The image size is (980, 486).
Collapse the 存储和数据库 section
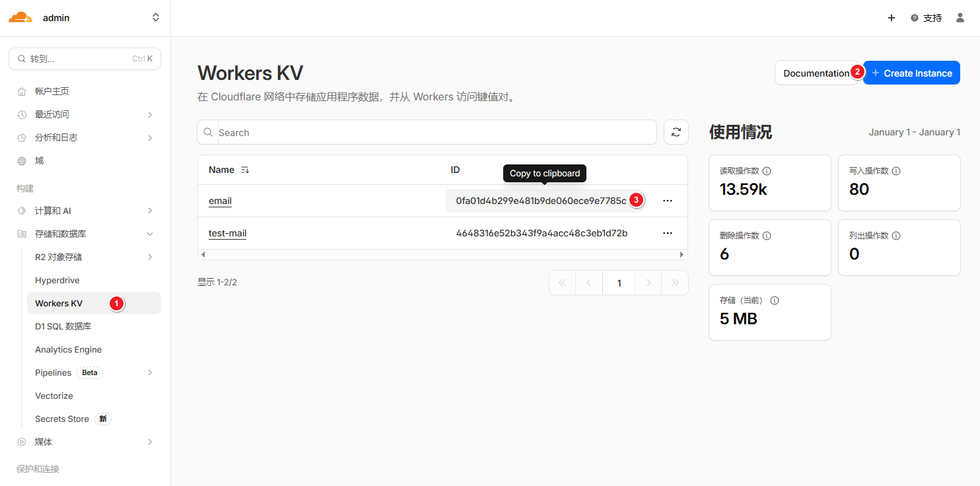click(150, 234)
